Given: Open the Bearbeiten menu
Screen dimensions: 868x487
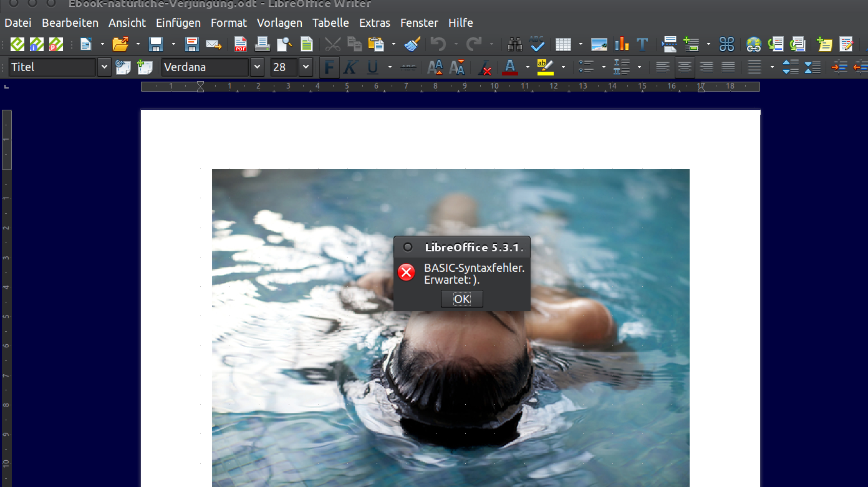Looking at the screenshot, I should click(x=70, y=22).
